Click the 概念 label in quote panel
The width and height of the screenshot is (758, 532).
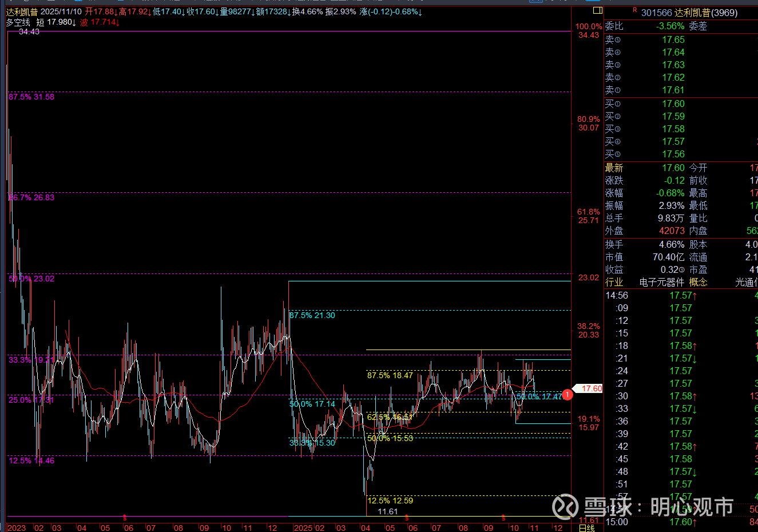pos(698,282)
